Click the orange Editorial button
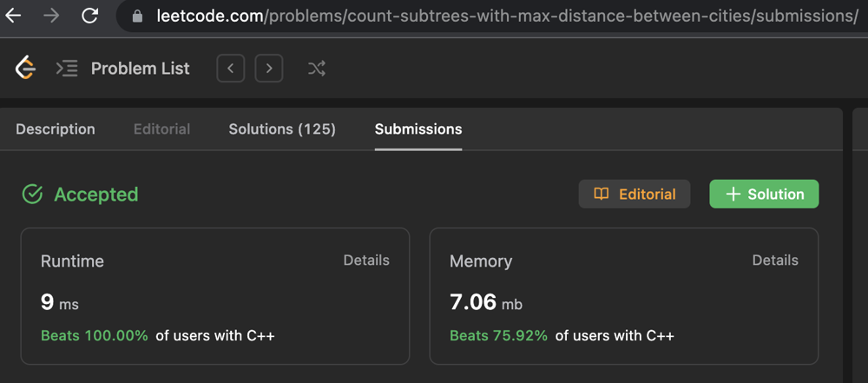The image size is (868, 383). click(635, 195)
